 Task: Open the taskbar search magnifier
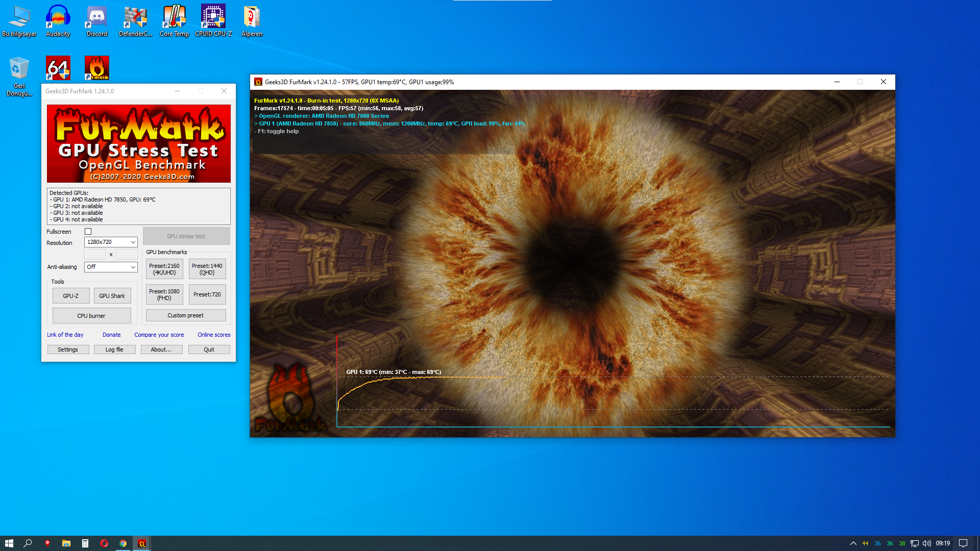coord(28,543)
